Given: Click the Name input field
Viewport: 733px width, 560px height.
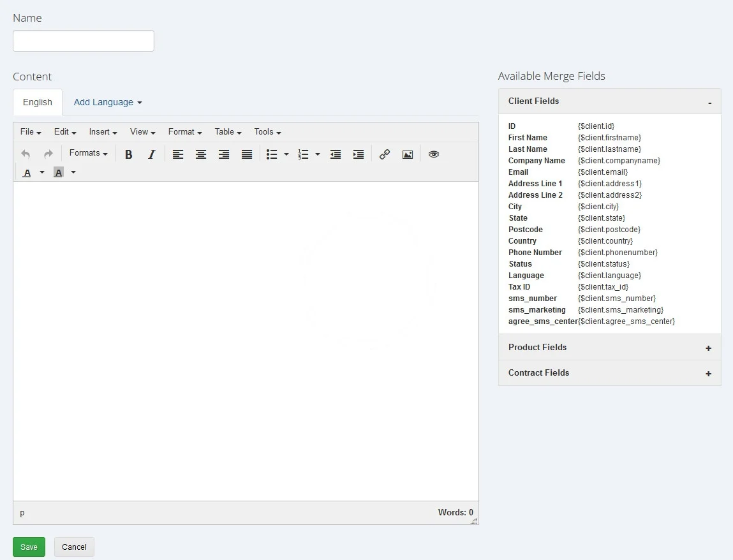Looking at the screenshot, I should 84,41.
